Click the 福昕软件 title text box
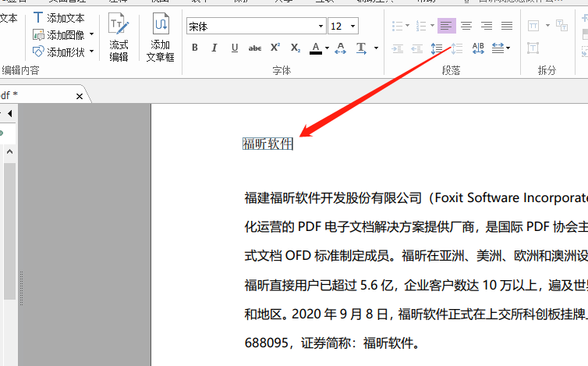This screenshot has width=588, height=366. tap(267, 144)
